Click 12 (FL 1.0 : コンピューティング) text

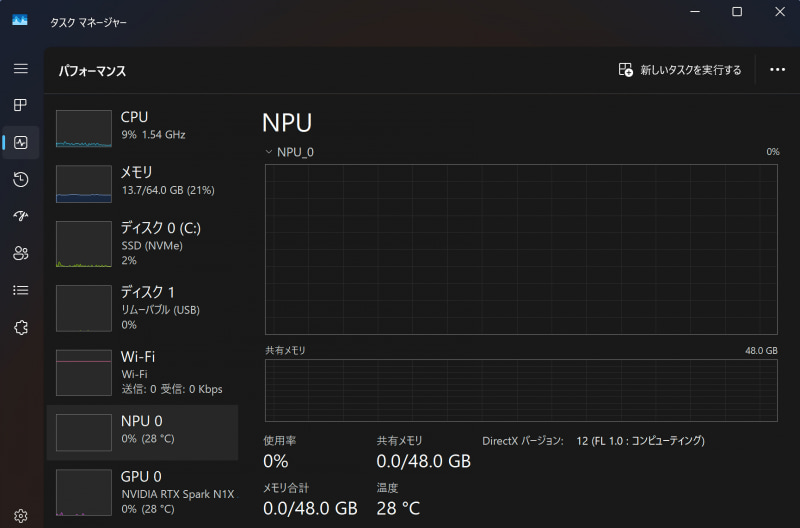640,441
